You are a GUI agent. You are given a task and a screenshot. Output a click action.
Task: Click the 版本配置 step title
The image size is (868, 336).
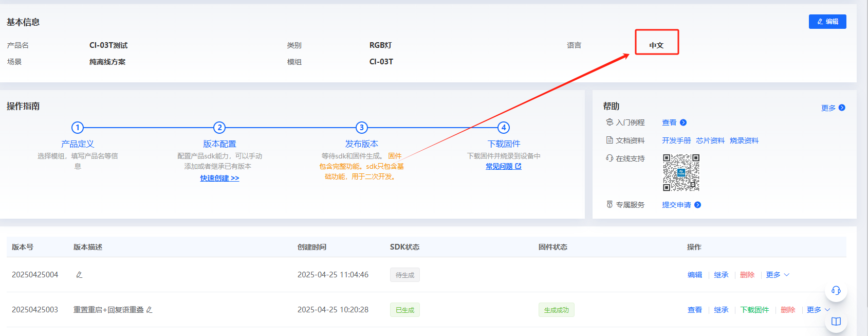pos(219,144)
